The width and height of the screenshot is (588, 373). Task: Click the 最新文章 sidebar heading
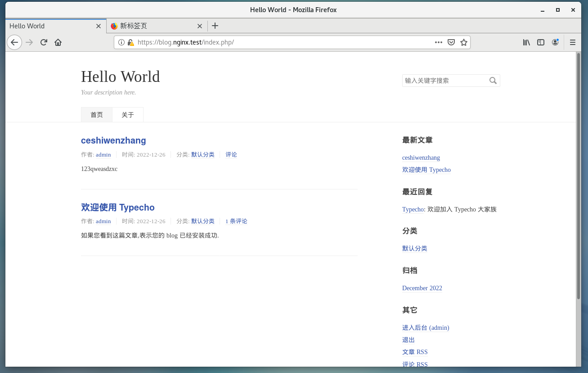pos(417,140)
